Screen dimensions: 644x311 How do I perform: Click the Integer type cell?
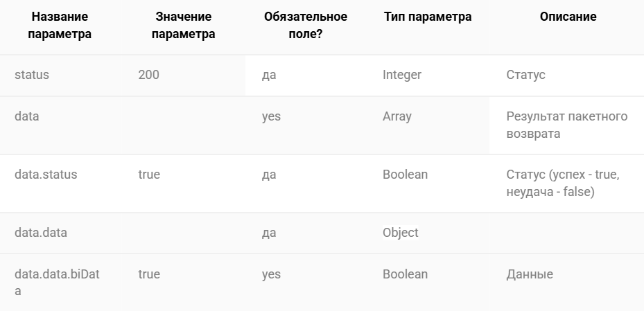tap(401, 75)
